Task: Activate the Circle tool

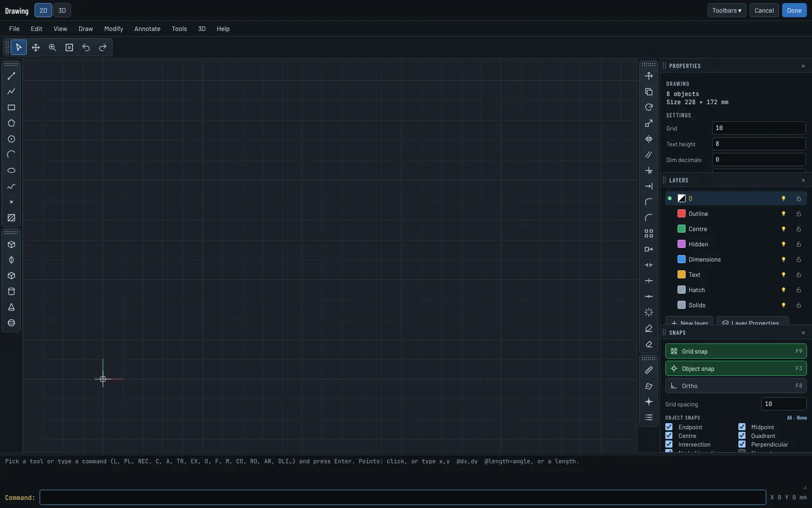Action: click(x=11, y=139)
